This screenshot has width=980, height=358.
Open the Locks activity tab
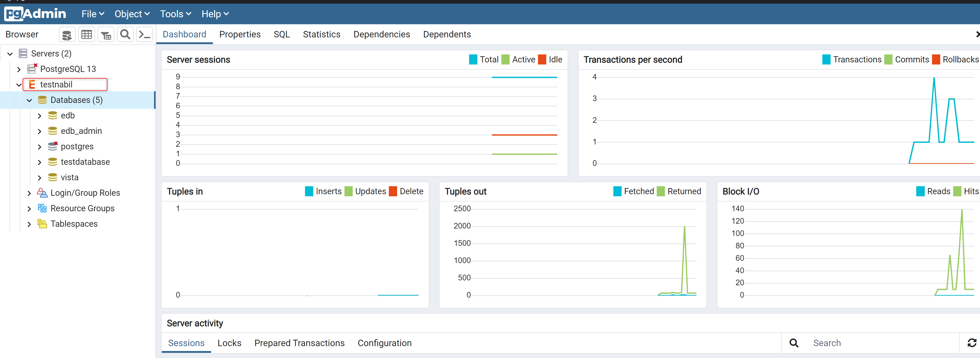229,343
